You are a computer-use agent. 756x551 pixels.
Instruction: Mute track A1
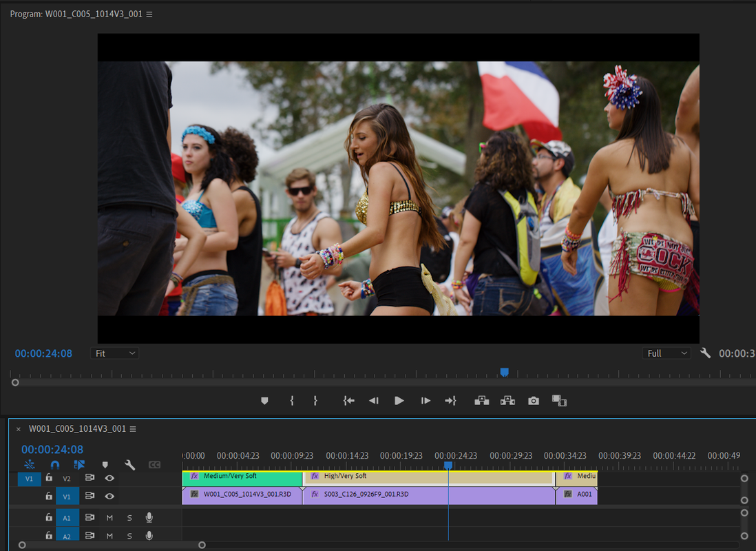109,518
